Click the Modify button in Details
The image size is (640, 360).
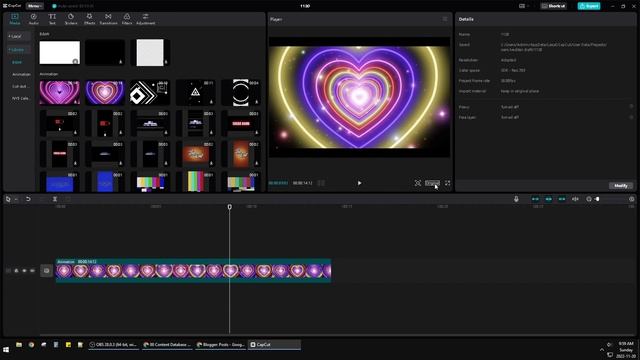click(621, 186)
